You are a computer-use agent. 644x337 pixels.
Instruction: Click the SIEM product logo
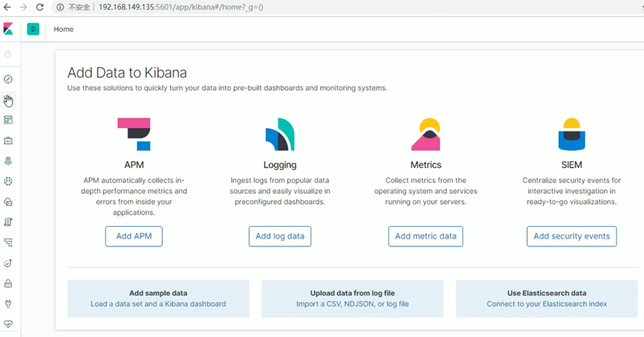tap(572, 134)
